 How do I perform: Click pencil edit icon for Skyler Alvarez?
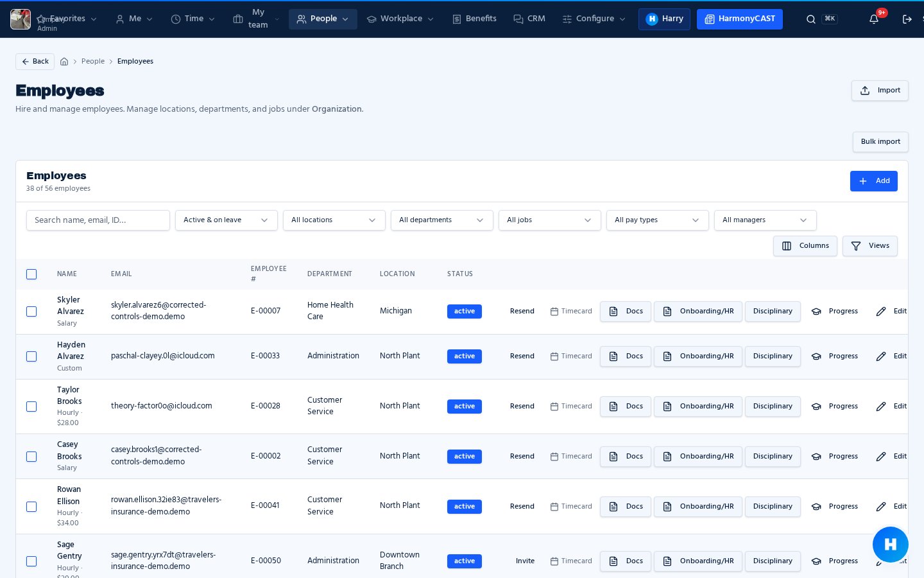pos(881,311)
